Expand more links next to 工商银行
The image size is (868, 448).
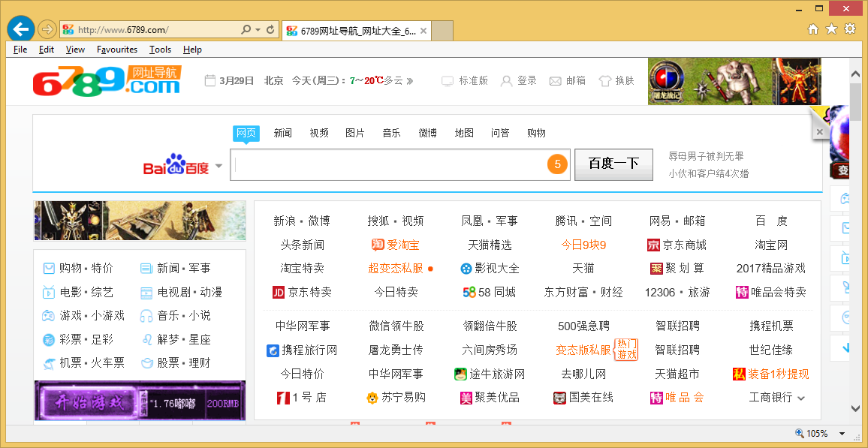coord(801,398)
